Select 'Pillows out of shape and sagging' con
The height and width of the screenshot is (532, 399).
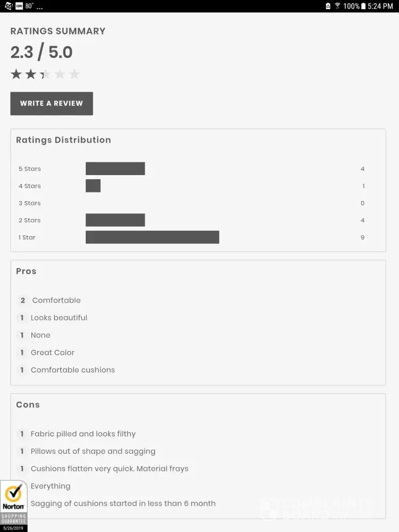point(93,451)
